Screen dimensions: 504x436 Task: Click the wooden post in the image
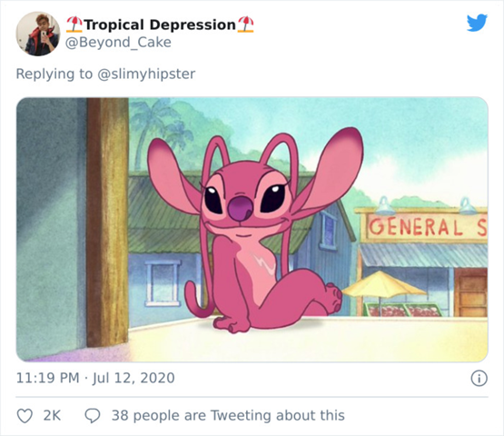[108, 222]
